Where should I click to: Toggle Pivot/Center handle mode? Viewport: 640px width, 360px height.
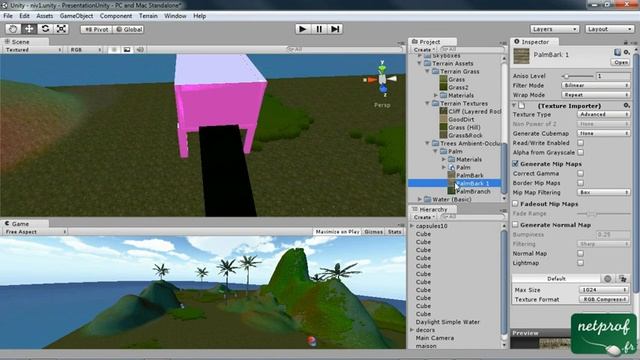(96, 29)
